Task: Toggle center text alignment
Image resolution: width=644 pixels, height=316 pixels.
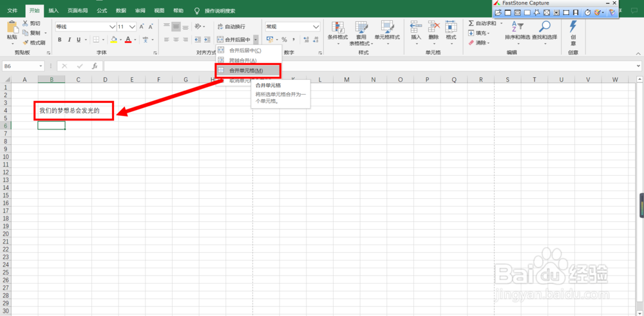Action: click(176, 40)
